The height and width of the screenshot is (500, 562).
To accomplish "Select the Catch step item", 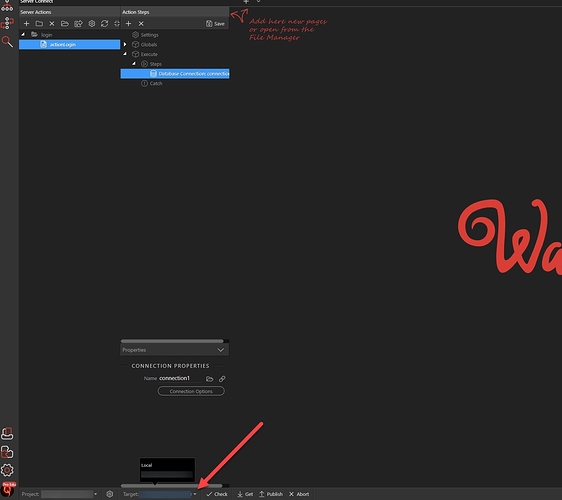I will click(156, 84).
